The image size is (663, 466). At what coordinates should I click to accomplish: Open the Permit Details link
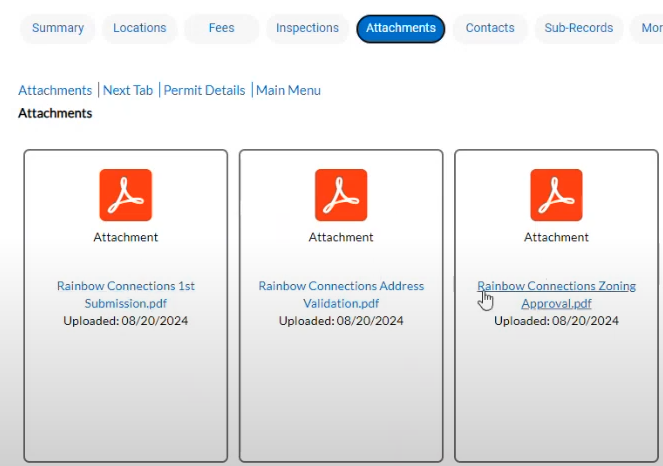pos(204,90)
